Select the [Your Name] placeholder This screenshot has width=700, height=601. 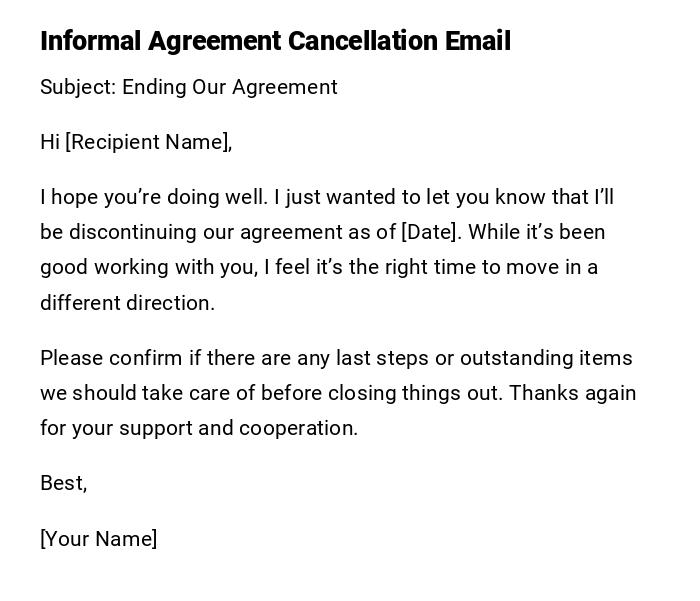click(98, 539)
